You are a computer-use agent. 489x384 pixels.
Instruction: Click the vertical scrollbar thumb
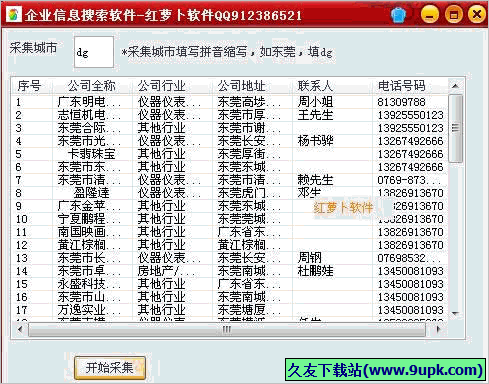coord(455,129)
